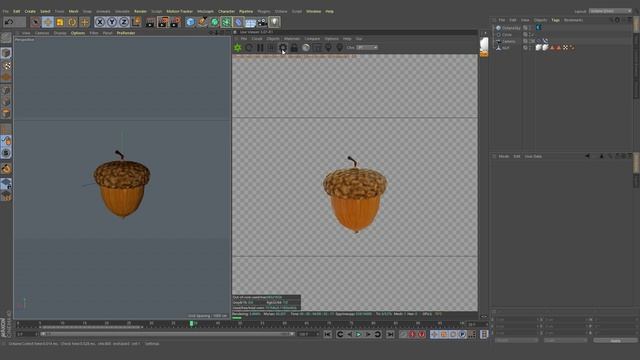Click the Undo arrow icon
Viewport: 640px width, 360px height.
tap(9, 22)
